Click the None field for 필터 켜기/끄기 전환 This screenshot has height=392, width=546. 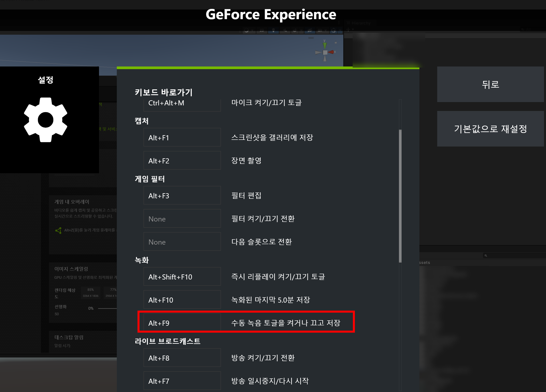tap(182, 219)
